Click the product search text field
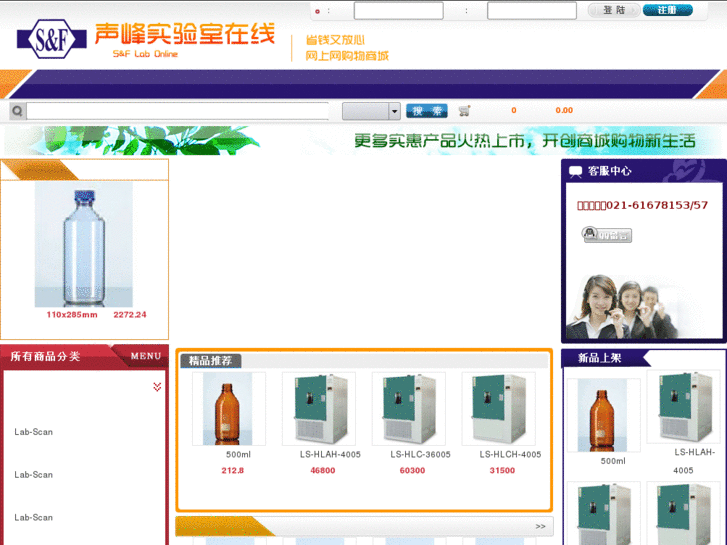This screenshot has height=545, width=727. [x=178, y=111]
